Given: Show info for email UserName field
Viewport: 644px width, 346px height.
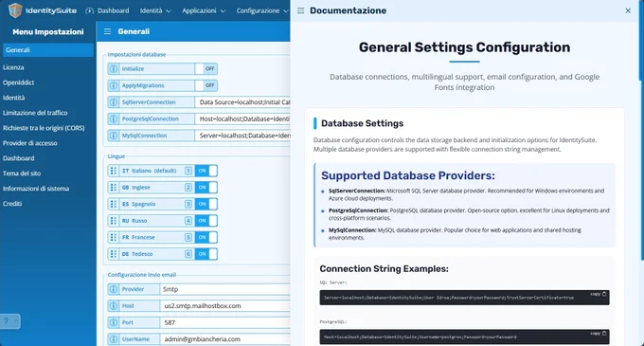Looking at the screenshot, I should (114, 339).
